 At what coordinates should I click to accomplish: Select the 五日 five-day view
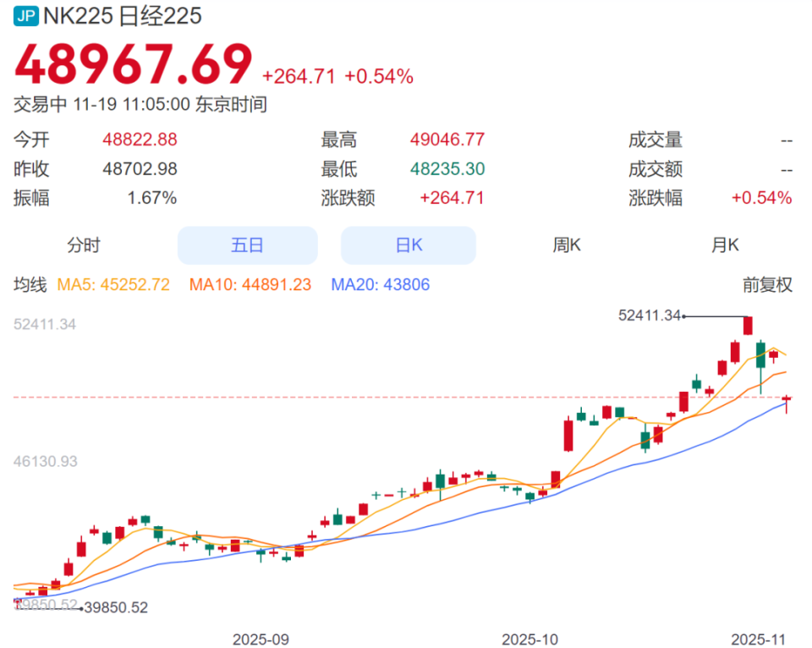247,245
